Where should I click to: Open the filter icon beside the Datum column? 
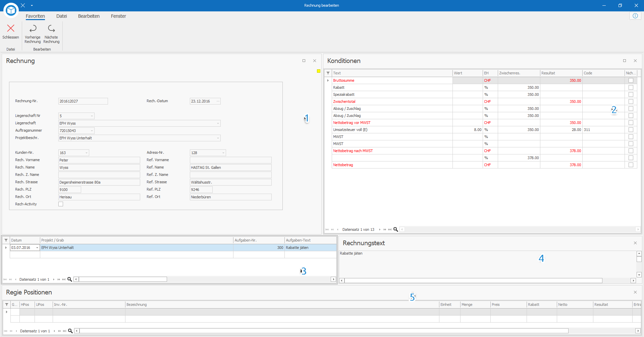6,240
